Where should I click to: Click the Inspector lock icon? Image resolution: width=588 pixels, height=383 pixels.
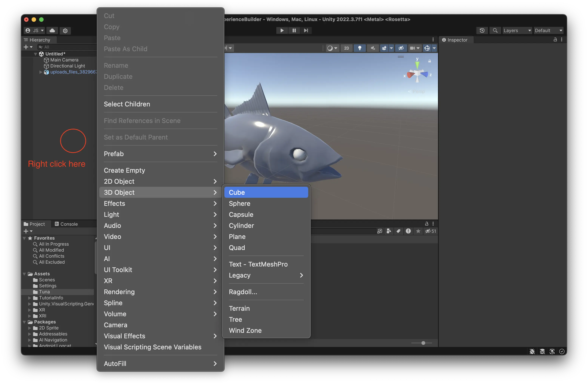pyautogui.click(x=555, y=39)
